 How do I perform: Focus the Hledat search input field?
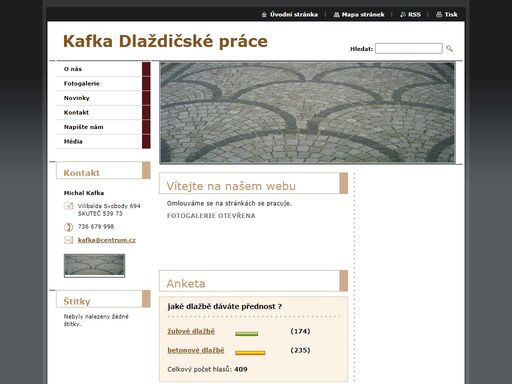coord(409,48)
